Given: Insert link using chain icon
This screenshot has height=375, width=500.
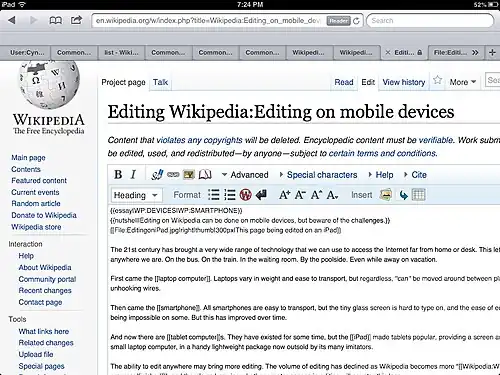Looking at the screenshot, I should click(x=173, y=174).
